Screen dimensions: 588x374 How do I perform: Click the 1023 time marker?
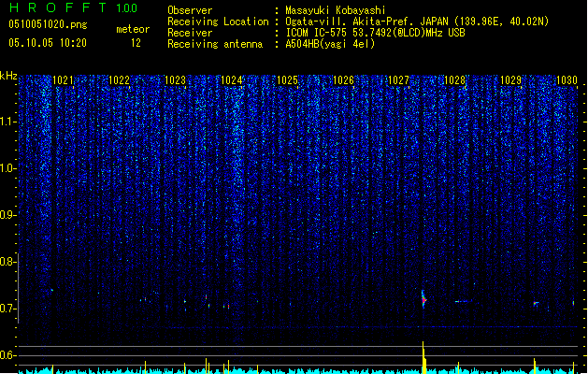coord(175,80)
